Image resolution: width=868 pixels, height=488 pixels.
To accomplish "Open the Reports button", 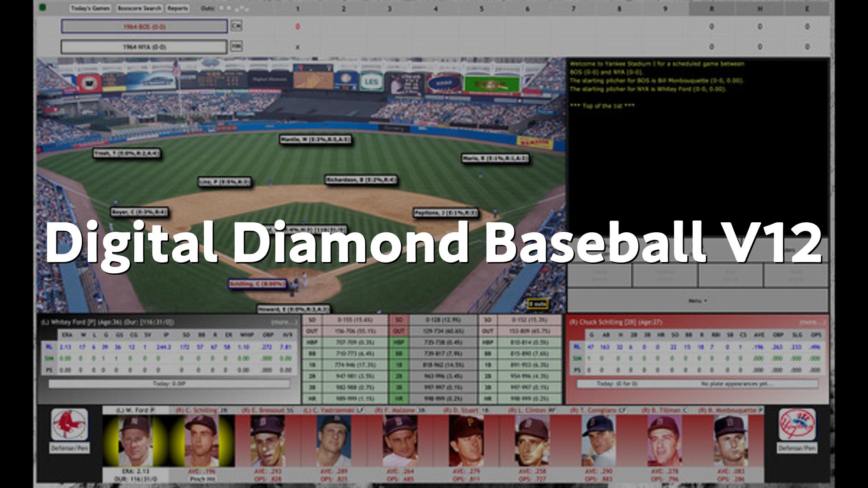I will (x=177, y=8).
